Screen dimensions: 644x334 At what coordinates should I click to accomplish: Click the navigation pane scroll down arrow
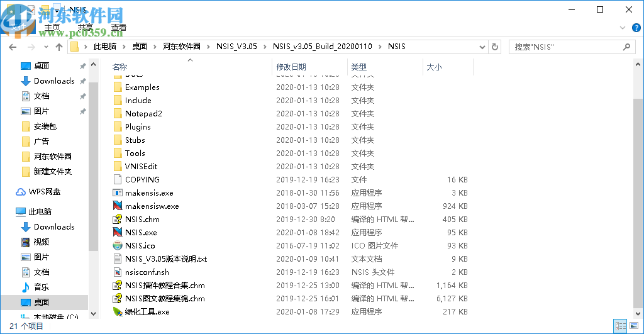tap(93, 314)
